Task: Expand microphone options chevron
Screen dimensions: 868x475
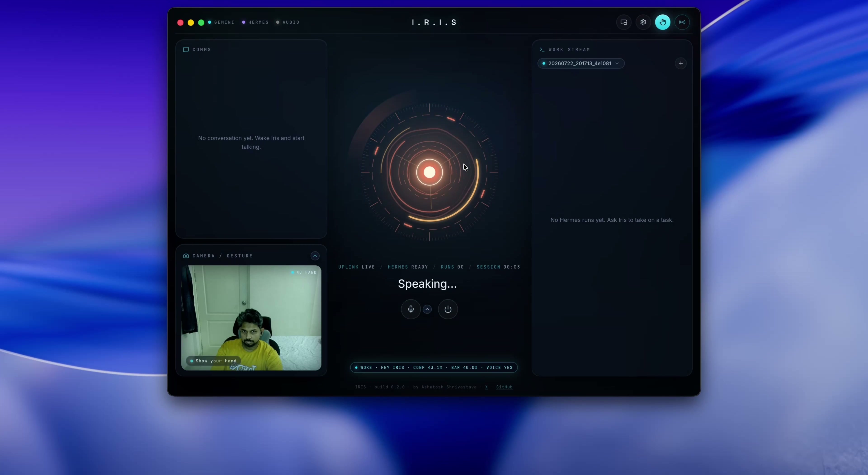Action: [427, 309]
